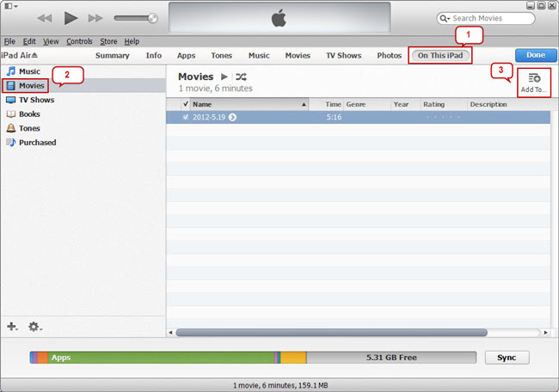
Task: Switch to the Summary tab
Action: click(x=113, y=56)
